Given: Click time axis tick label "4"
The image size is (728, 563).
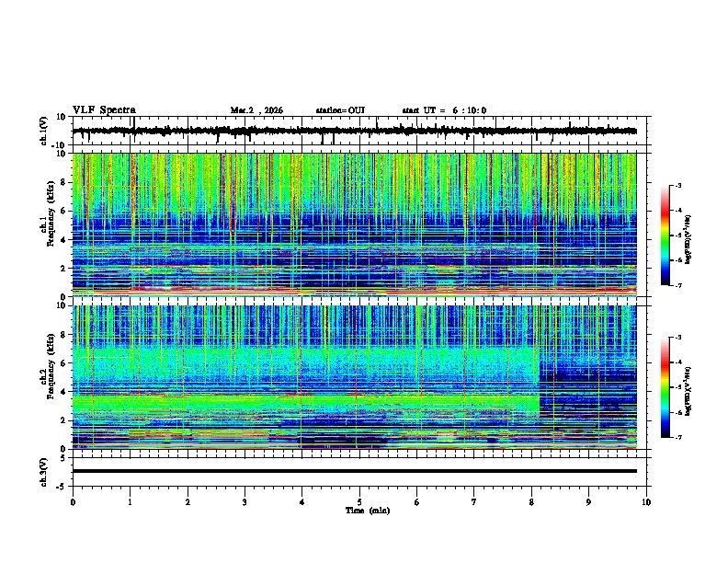Looking at the screenshot, I should click(301, 502).
